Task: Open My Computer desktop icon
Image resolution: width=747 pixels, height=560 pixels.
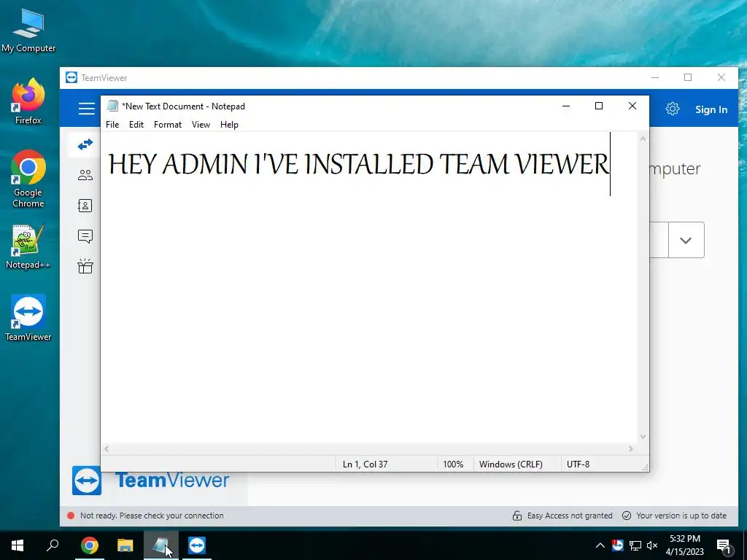Action: [28, 30]
